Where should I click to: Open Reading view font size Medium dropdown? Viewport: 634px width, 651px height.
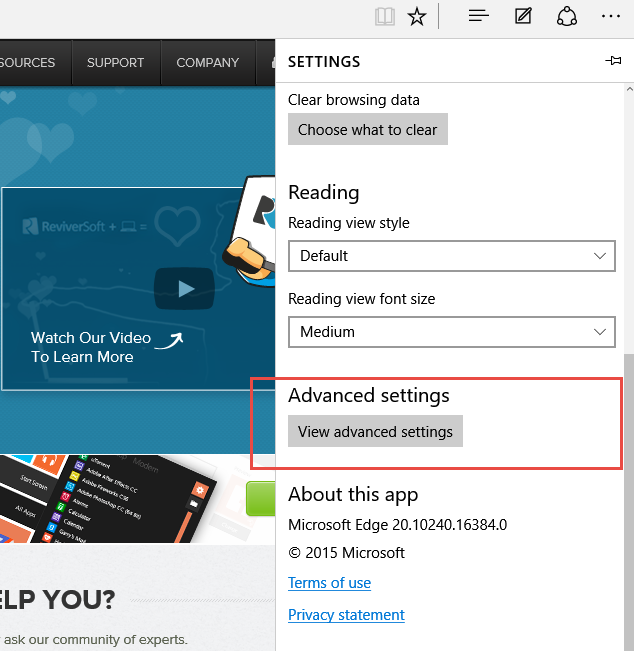[x=452, y=332]
